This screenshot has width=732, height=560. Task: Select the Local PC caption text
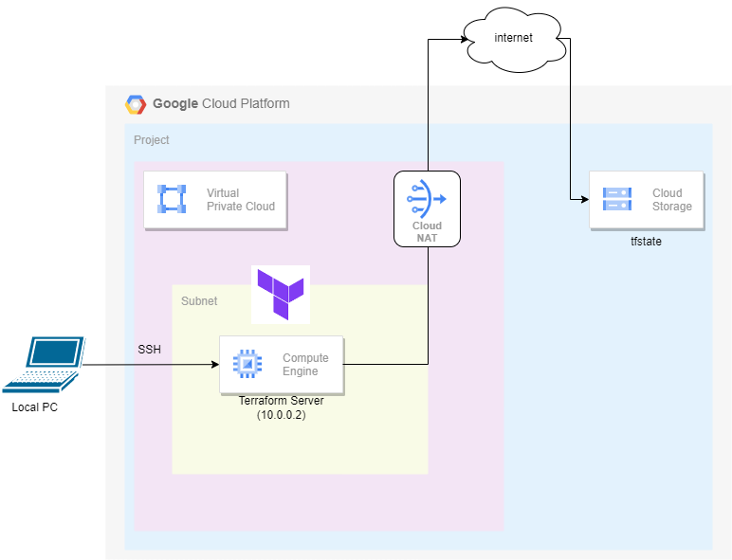pos(34,407)
